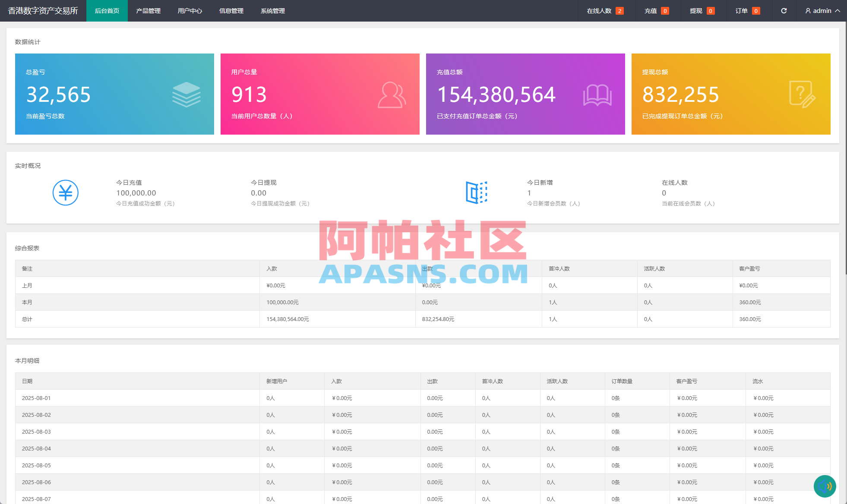Screen dimensions: 847x504
Task: Click the admin user avatar icon
Action: [807, 11]
